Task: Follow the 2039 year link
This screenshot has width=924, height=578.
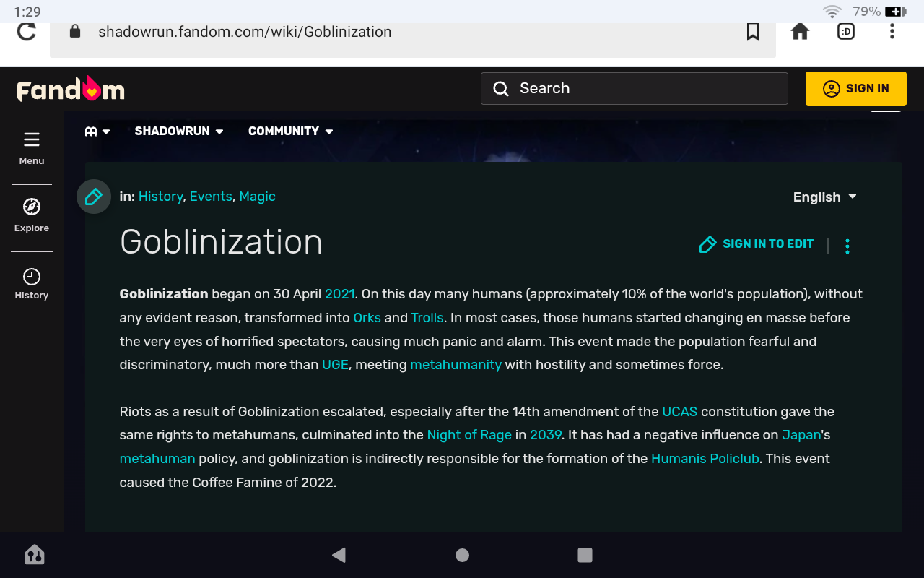Action: click(x=546, y=435)
